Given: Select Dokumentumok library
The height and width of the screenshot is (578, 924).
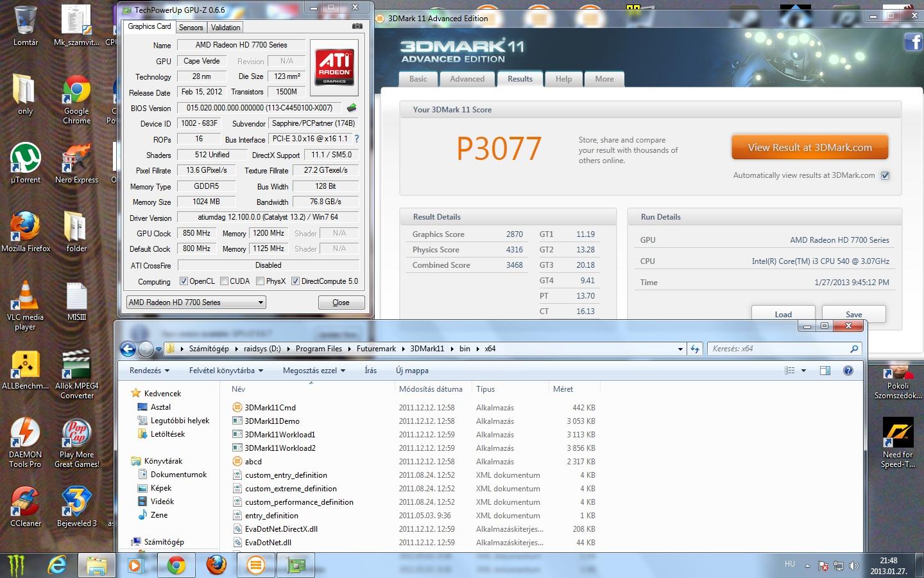Looking at the screenshot, I should click(178, 475).
